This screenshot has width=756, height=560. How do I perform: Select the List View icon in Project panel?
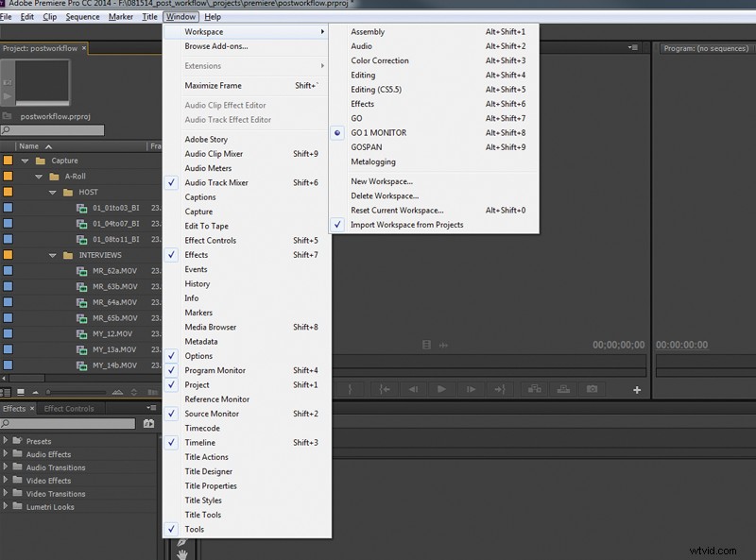8,391
